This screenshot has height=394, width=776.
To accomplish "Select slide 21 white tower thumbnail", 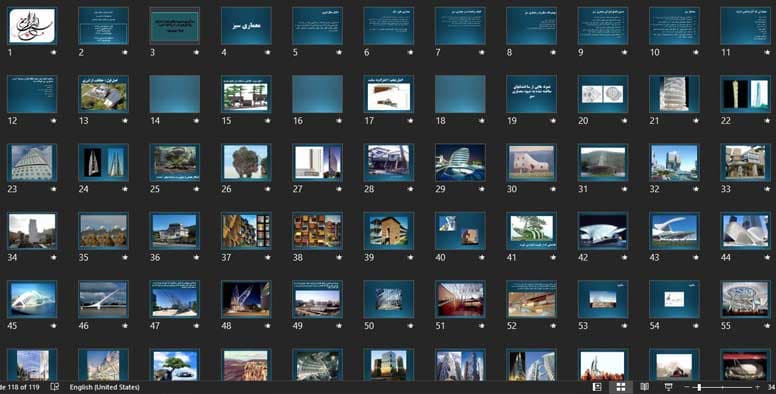I will click(x=674, y=94).
